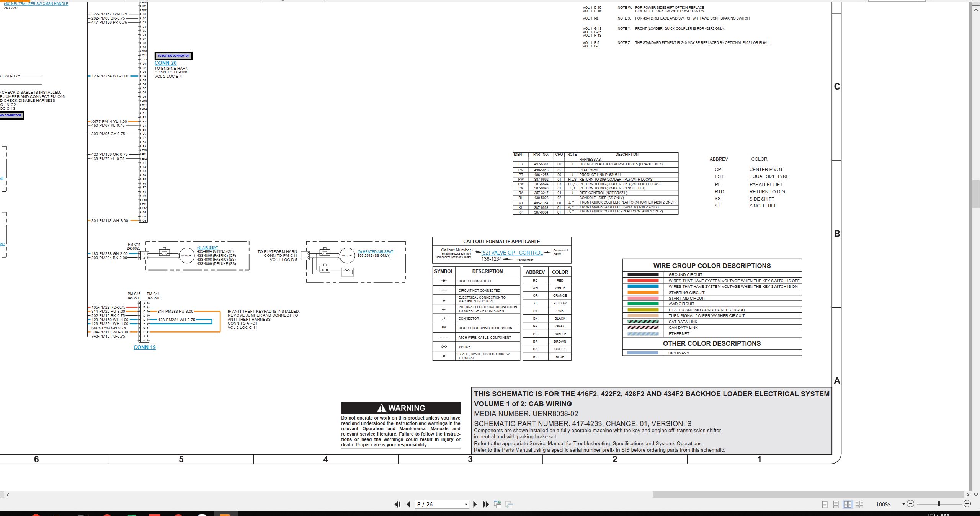
Task: Open the page number dropdown
Action: pos(466,505)
